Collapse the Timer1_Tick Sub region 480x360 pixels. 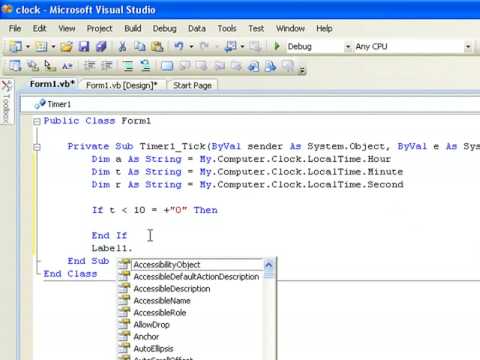tap(37, 147)
